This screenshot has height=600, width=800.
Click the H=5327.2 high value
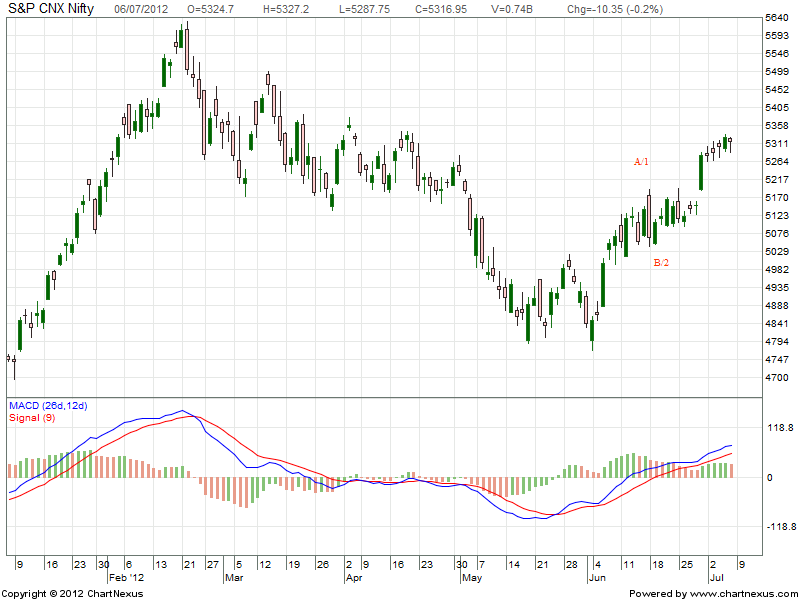[x=286, y=9]
